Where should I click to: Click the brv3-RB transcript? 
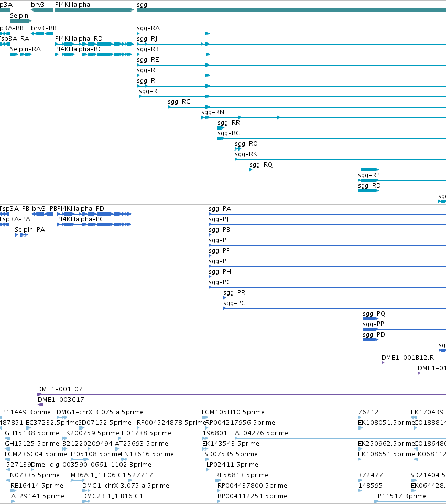(42, 34)
